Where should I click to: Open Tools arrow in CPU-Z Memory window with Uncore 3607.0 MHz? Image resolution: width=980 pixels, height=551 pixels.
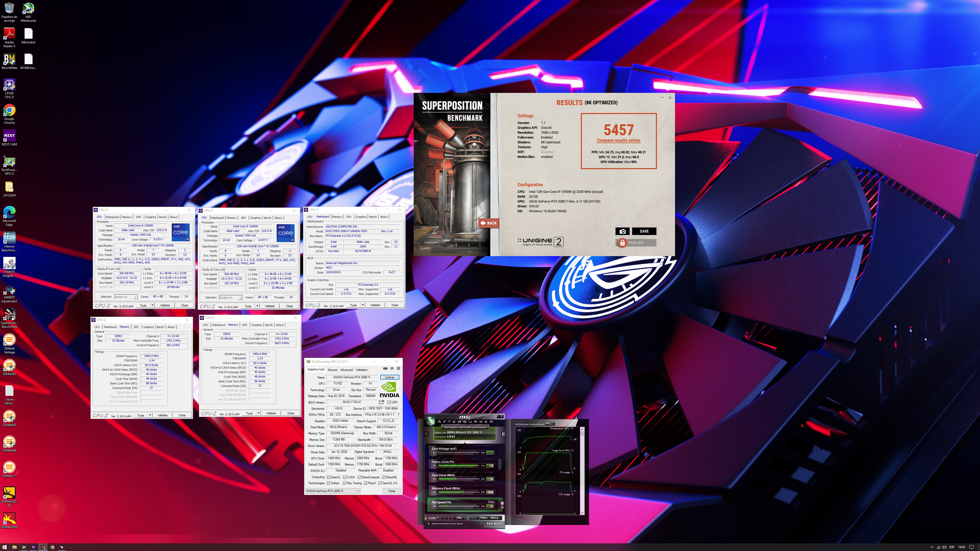click(259, 413)
